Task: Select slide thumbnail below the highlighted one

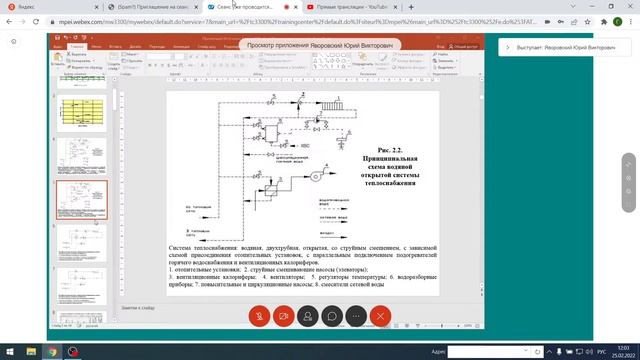Action: 82,243
